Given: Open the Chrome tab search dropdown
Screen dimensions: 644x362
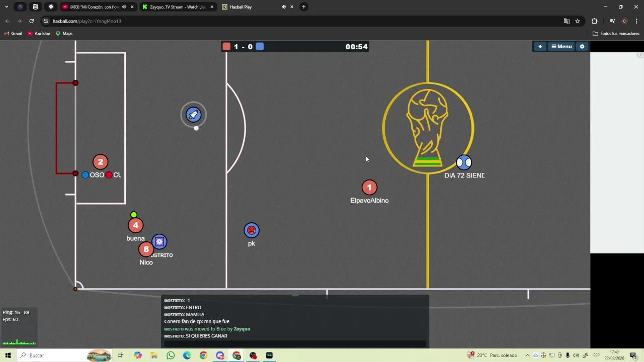Looking at the screenshot, I should point(7,7).
